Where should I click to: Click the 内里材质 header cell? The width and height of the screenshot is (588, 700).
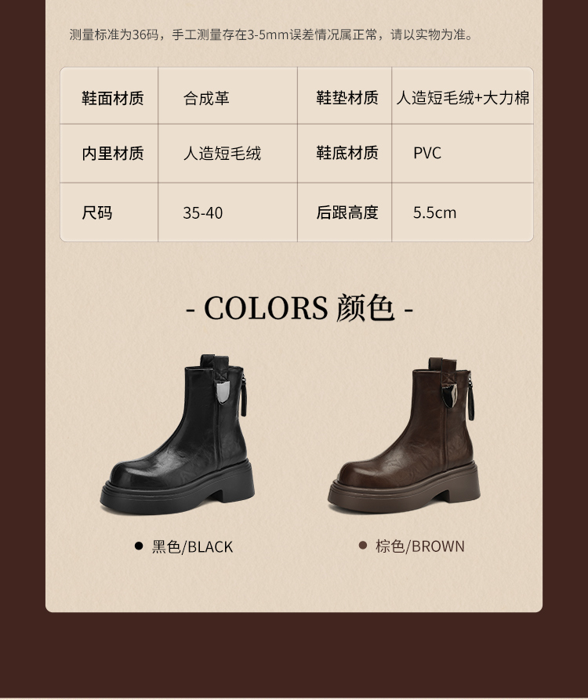pos(110,153)
